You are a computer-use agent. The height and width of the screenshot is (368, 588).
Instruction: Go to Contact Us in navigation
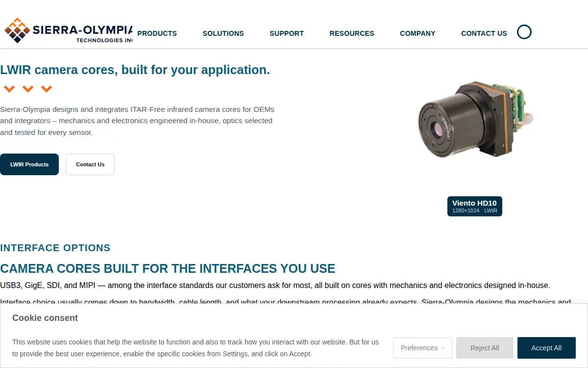484,33
